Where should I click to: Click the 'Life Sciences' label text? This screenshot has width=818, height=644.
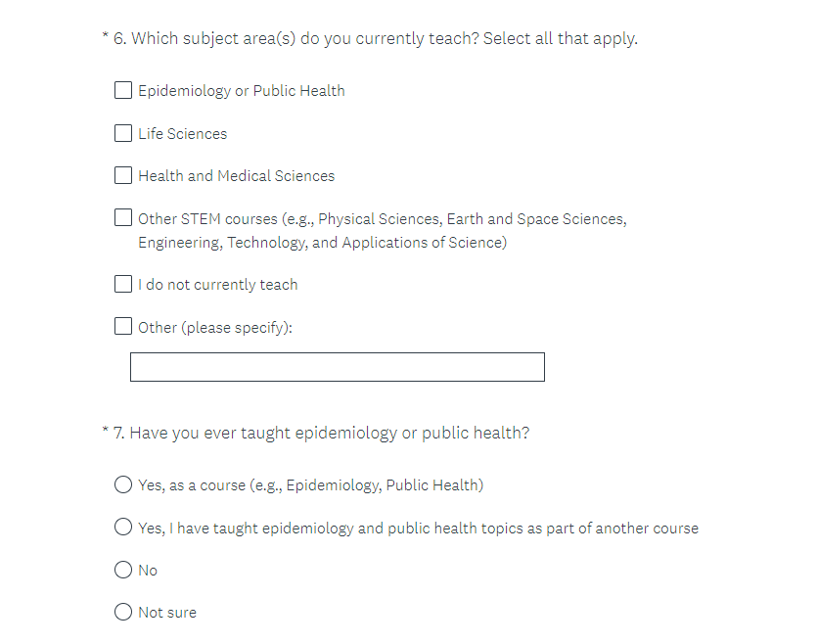[182, 134]
